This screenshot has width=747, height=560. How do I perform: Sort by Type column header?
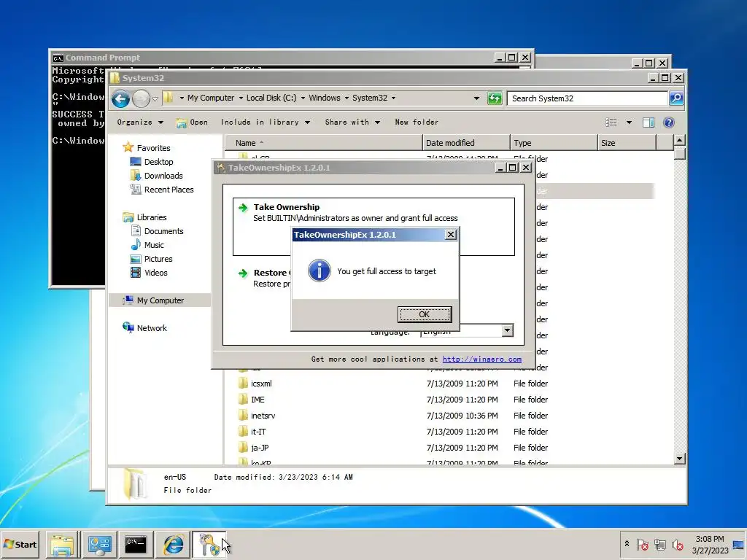click(554, 143)
